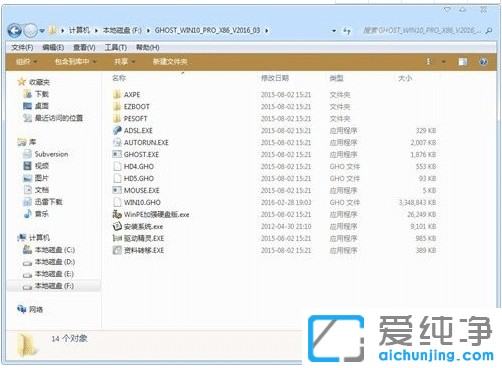
Task: Click the help question mark icon
Action: coord(483,62)
